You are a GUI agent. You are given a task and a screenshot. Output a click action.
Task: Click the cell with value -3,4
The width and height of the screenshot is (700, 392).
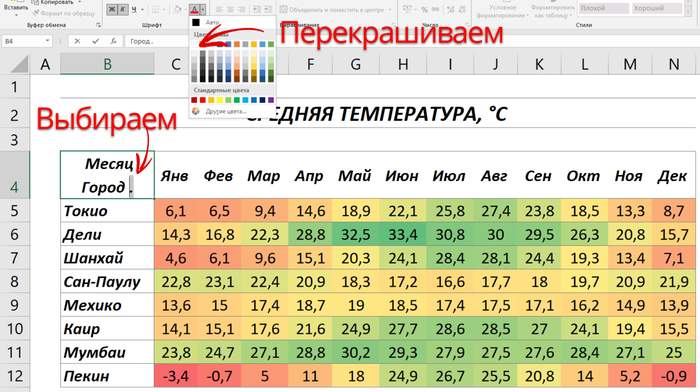pyautogui.click(x=175, y=376)
